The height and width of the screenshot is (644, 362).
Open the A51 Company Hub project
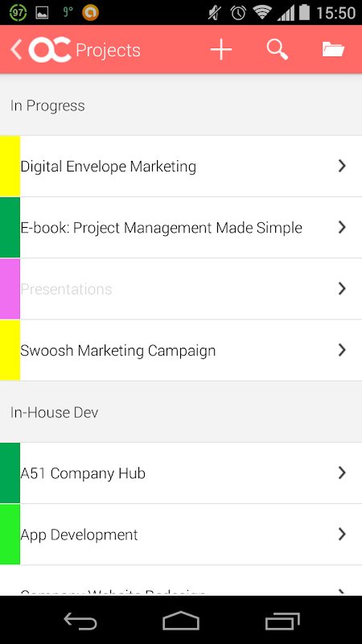(181, 473)
